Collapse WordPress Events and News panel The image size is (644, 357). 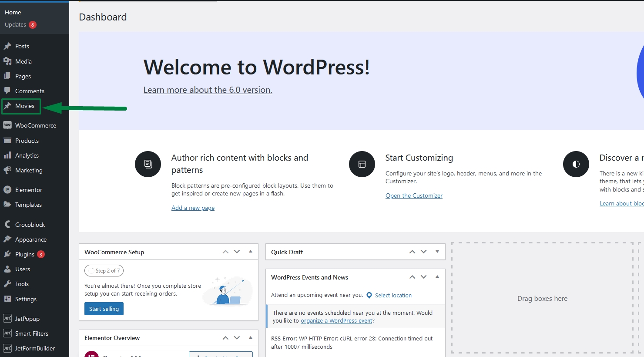437,276
